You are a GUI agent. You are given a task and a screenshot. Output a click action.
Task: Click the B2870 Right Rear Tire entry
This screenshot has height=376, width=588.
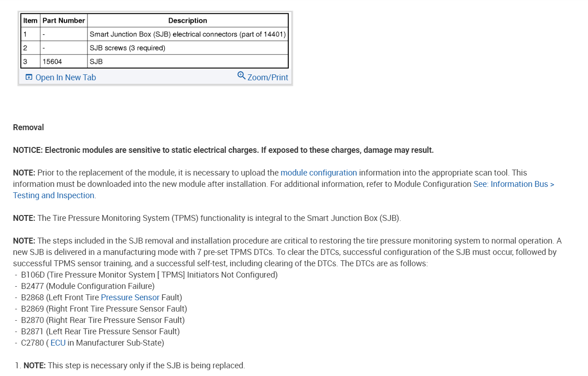coord(103,320)
